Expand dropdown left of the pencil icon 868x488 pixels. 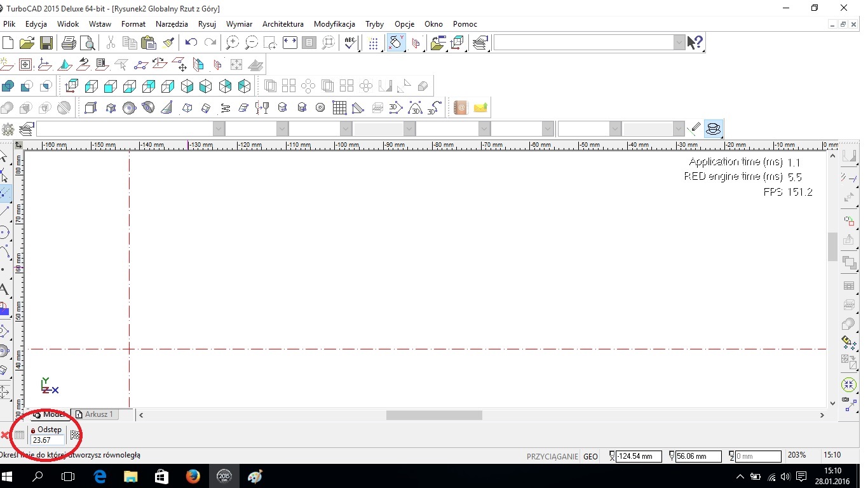[679, 129]
